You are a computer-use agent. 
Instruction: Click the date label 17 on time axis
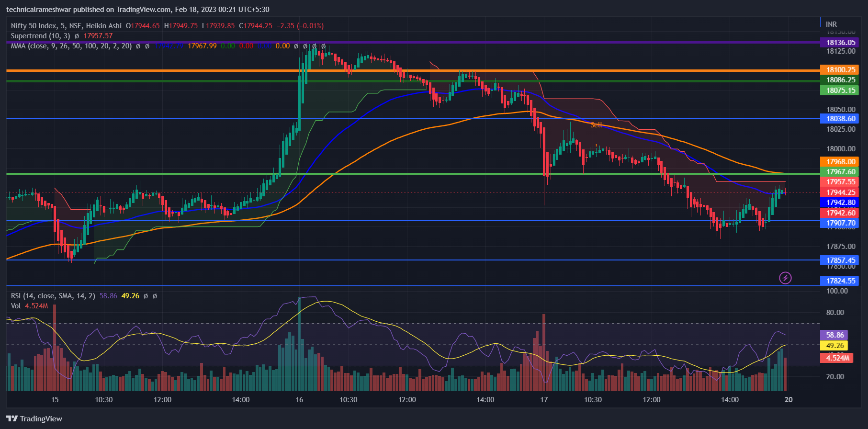tap(544, 400)
